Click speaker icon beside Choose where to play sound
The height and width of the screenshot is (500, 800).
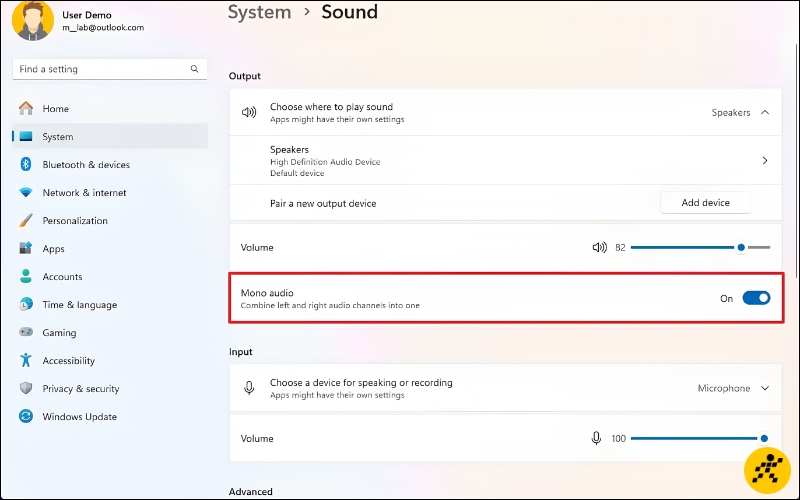(x=249, y=112)
